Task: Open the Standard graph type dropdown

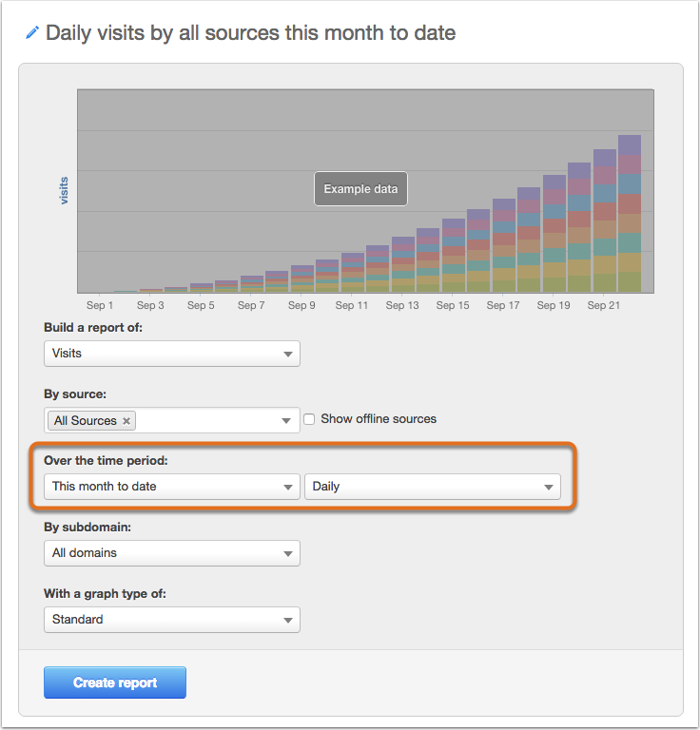Action: (x=172, y=620)
